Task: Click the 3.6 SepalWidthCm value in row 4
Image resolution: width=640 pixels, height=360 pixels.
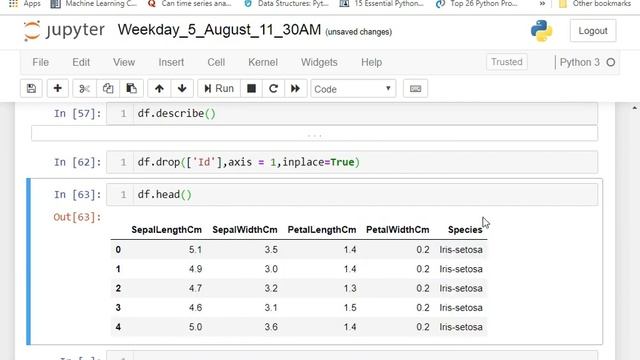Action: pos(271,327)
